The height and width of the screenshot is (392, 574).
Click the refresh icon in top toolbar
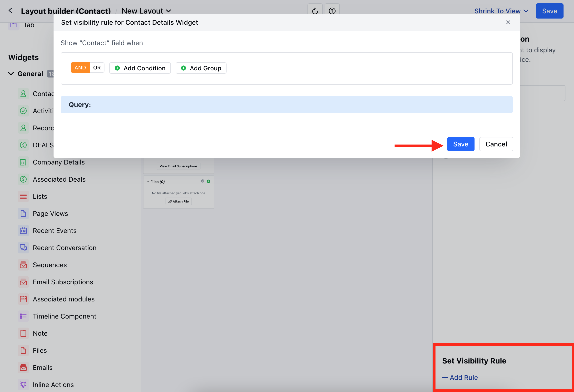(x=315, y=11)
